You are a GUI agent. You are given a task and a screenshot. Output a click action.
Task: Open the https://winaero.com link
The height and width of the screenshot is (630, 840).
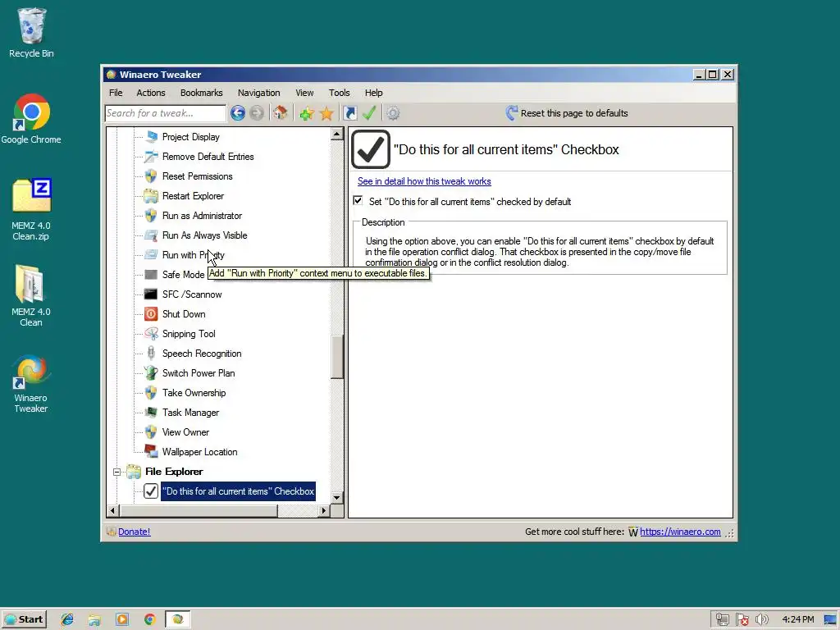click(x=680, y=532)
